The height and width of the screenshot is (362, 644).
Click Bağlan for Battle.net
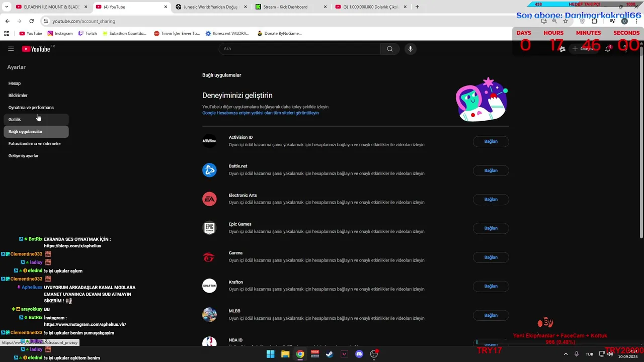pos(491,170)
